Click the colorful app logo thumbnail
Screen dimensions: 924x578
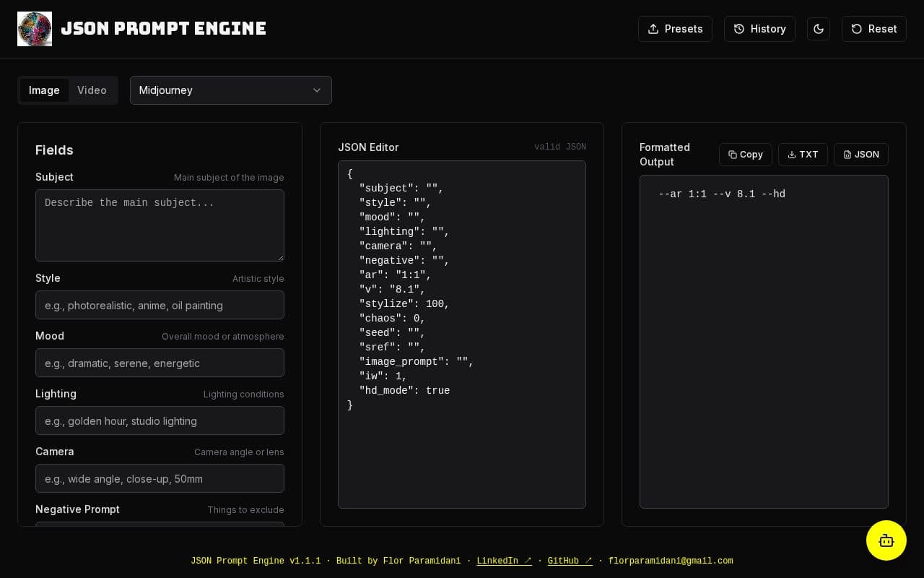coord(35,29)
